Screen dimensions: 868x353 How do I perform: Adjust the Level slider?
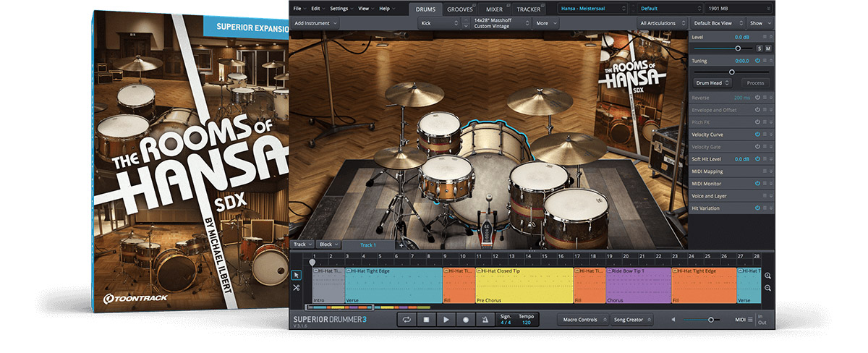[723, 48]
